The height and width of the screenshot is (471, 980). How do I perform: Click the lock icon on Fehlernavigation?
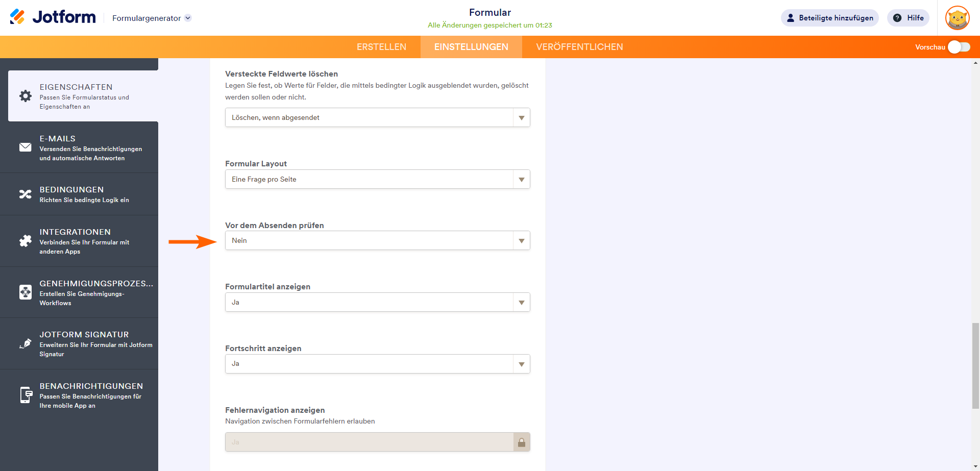click(521, 442)
